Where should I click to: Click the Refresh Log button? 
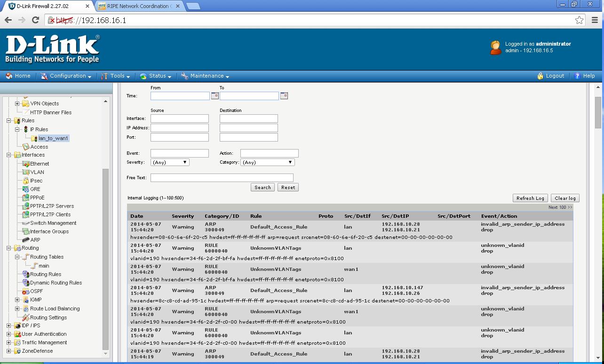click(x=530, y=198)
